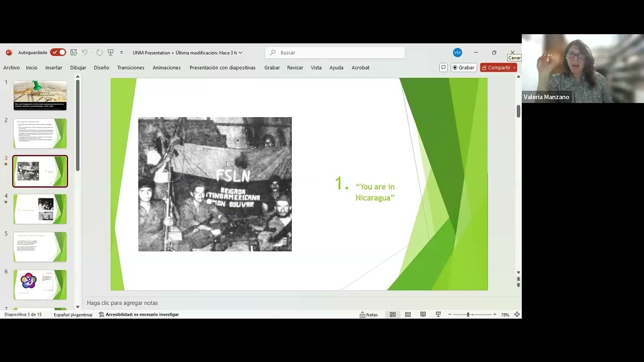644x362 pixels.
Task: Click the undo arrow icon
Action: (85, 52)
